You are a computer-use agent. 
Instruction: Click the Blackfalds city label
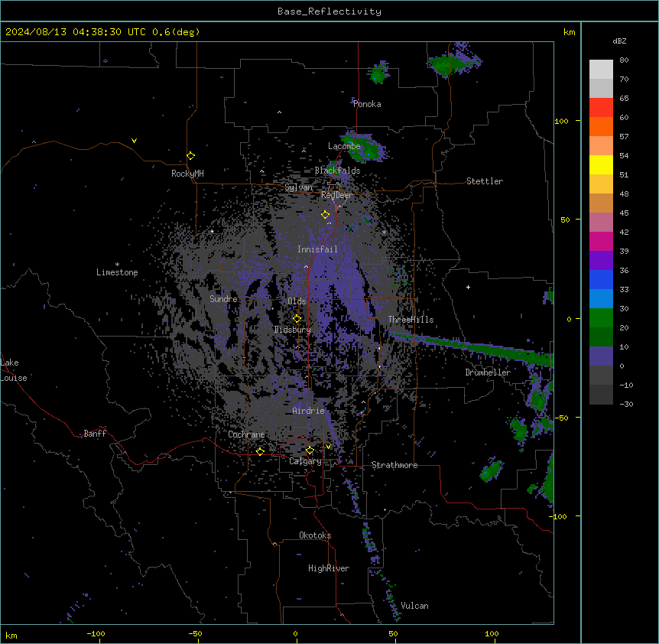pyautogui.click(x=337, y=171)
